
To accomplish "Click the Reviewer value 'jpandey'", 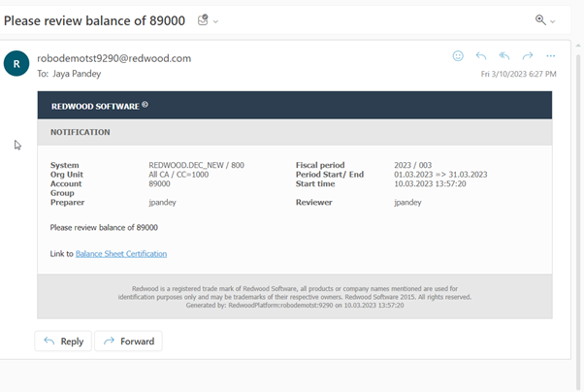I will (407, 203).
